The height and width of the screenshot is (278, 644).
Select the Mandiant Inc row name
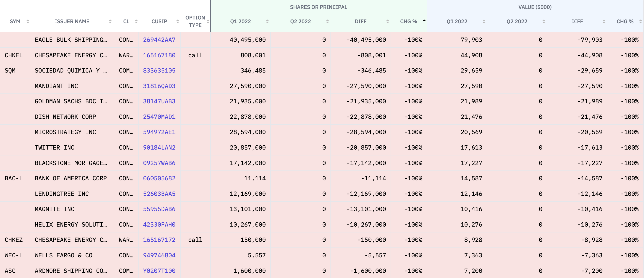click(x=56, y=86)
